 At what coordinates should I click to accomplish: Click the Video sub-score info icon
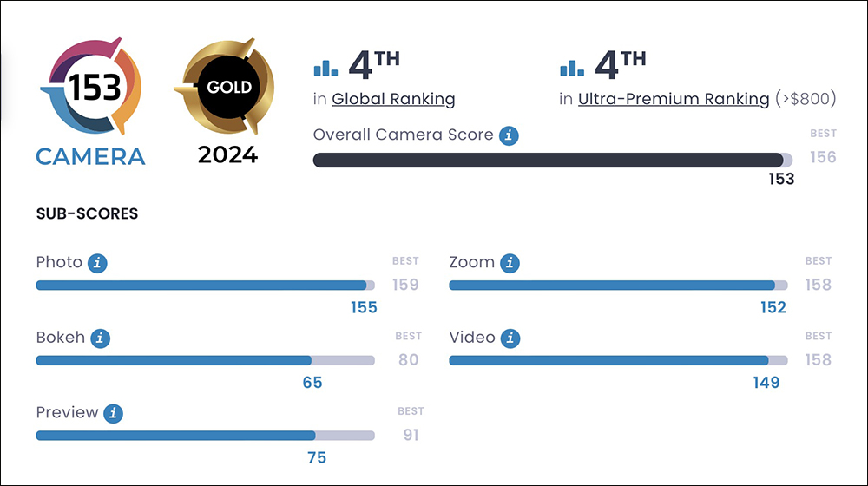point(510,338)
